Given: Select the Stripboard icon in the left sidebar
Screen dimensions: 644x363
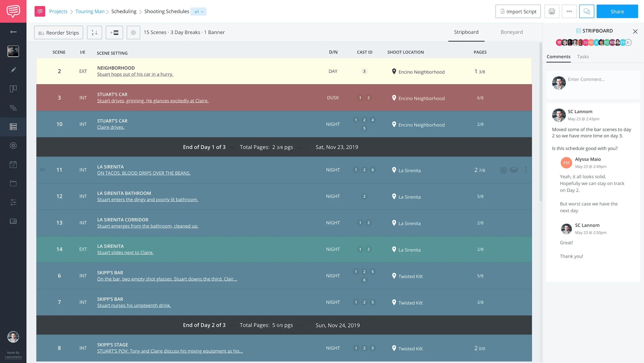Looking at the screenshot, I should coord(13,127).
